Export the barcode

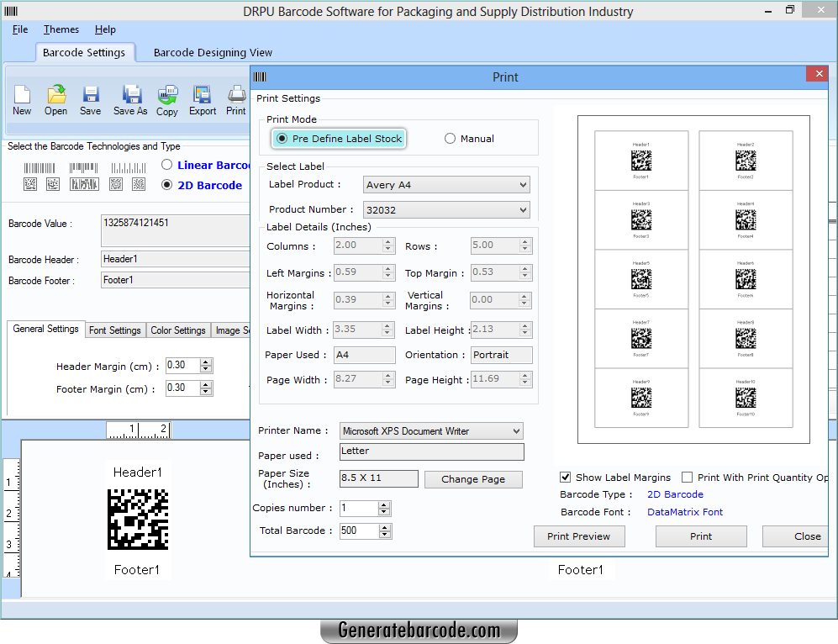[x=202, y=101]
